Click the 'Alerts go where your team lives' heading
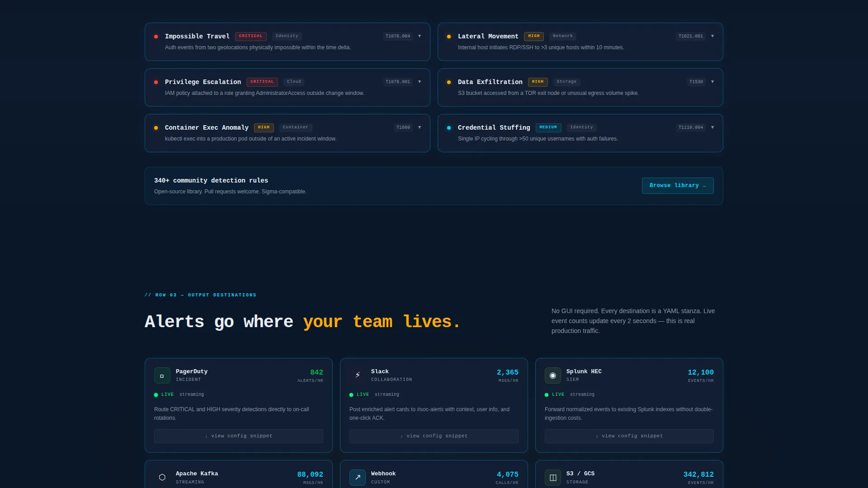This screenshot has height=488, width=868. [302, 322]
